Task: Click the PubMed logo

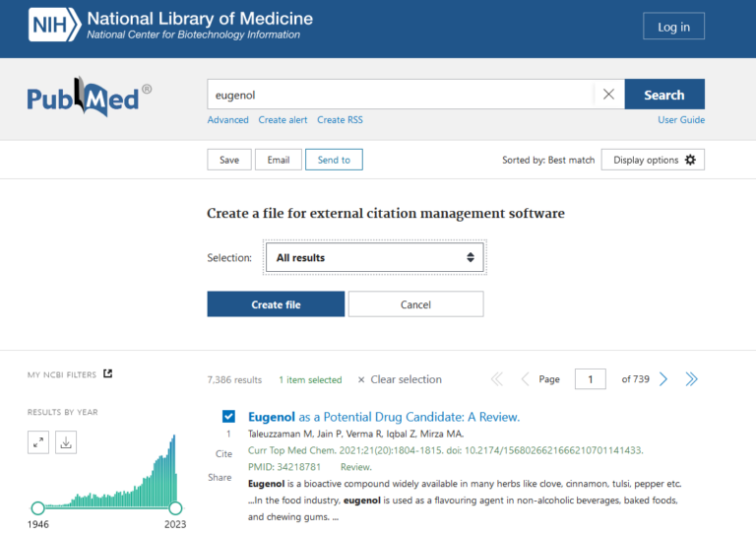Action: tap(89, 98)
